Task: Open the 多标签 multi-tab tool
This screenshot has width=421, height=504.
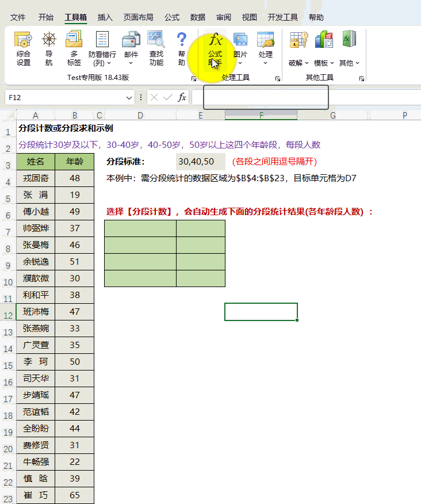Action: point(74,48)
